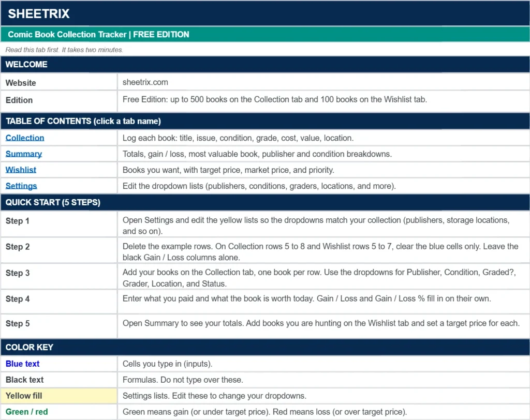Open the Settings tab link
The height and width of the screenshot is (420, 530).
tap(21, 186)
